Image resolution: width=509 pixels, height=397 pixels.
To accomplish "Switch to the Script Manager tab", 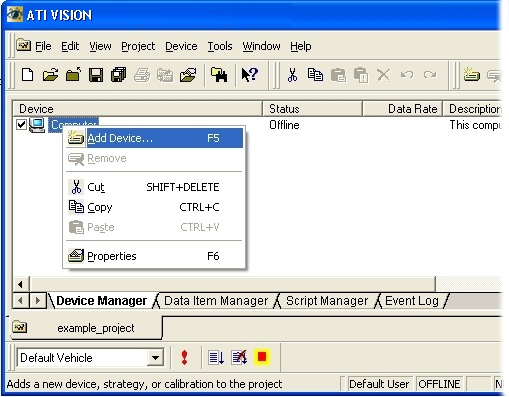I will click(327, 301).
